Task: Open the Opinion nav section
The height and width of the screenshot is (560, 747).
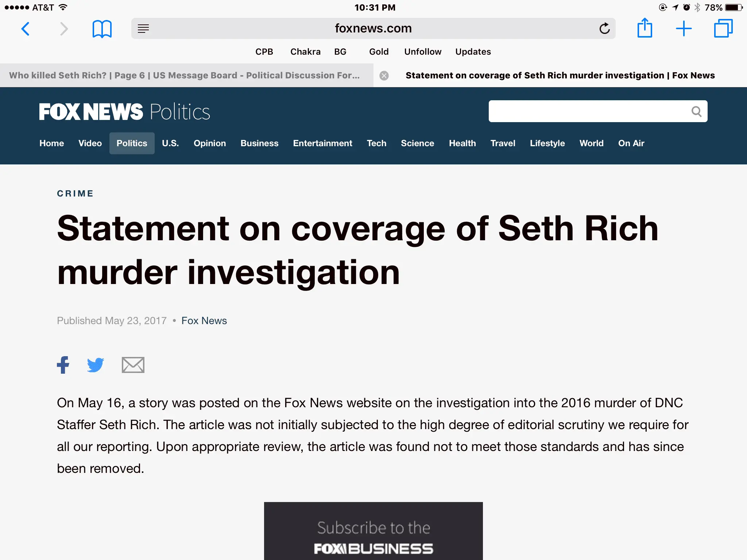Action: coord(210,143)
